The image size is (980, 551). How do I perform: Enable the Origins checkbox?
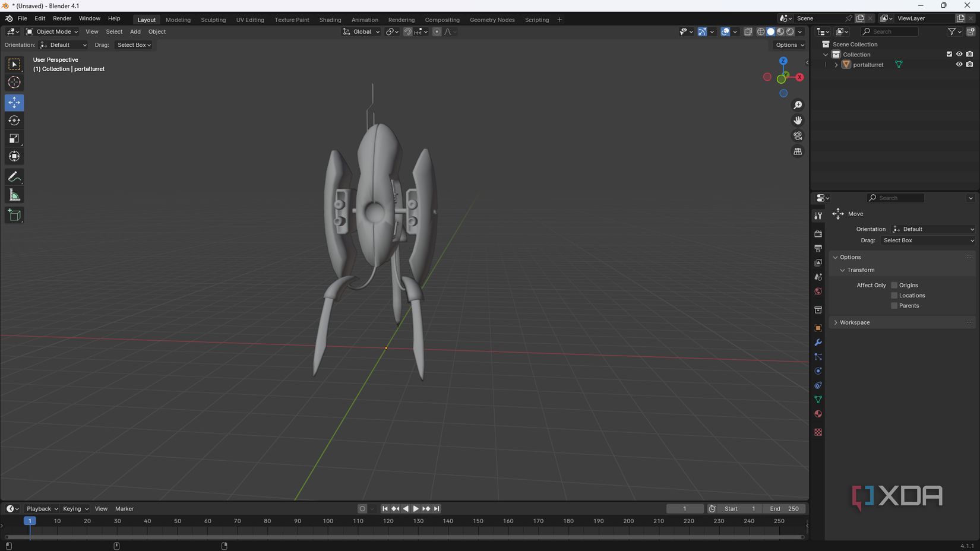tap(894, 285)
